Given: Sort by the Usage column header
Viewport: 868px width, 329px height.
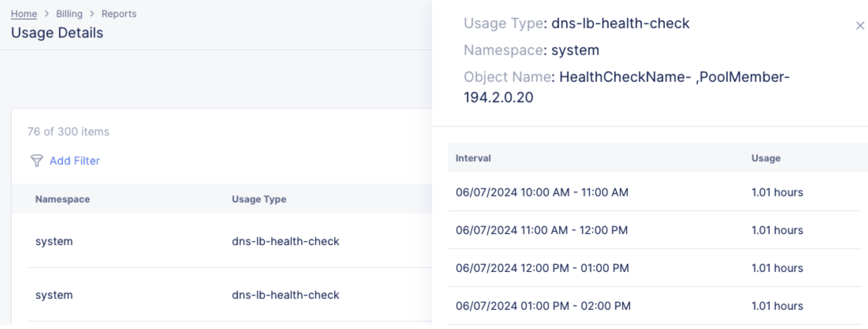Looking at the screenshot, I should click(x=766, y=158).
